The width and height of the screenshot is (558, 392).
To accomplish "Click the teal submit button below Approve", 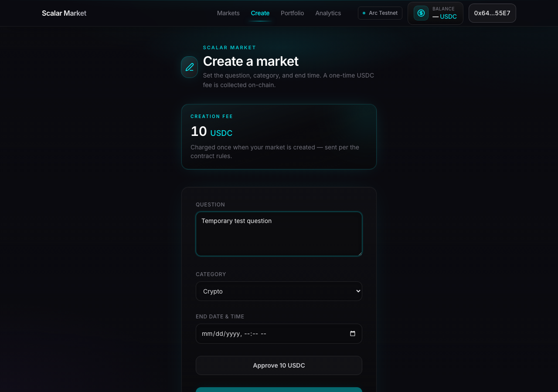I will pos(279,389).
